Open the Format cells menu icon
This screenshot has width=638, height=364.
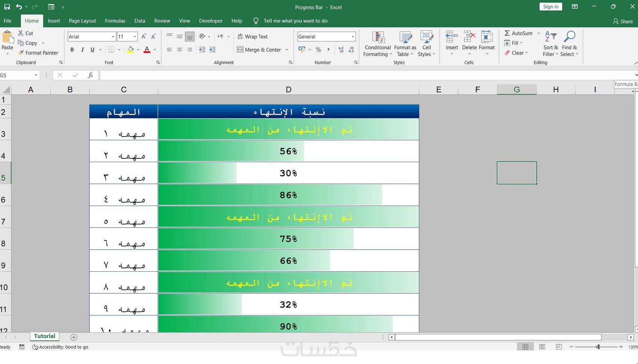pos(487,37)
